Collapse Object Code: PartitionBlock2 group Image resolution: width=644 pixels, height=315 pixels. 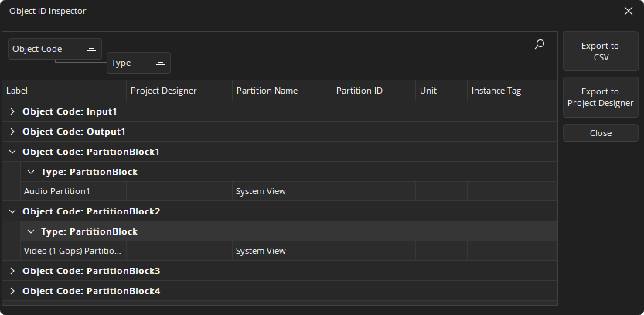point(12,211)
